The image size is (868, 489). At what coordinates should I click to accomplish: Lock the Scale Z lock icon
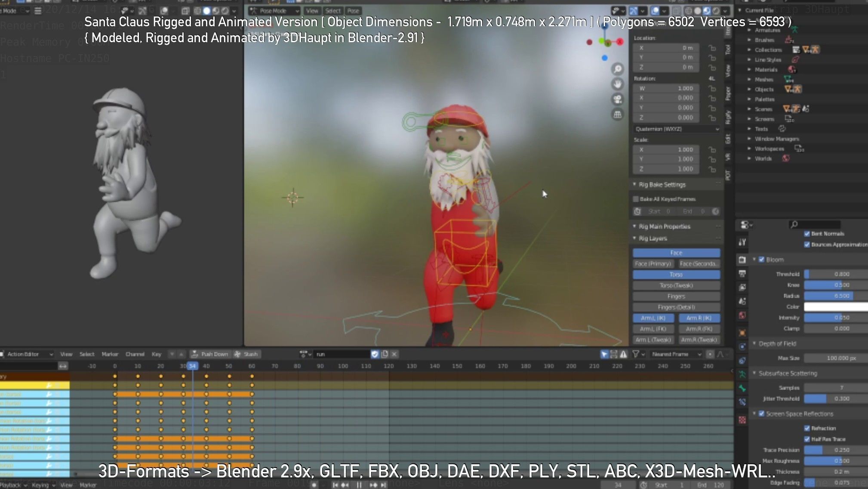coord(712,169)
